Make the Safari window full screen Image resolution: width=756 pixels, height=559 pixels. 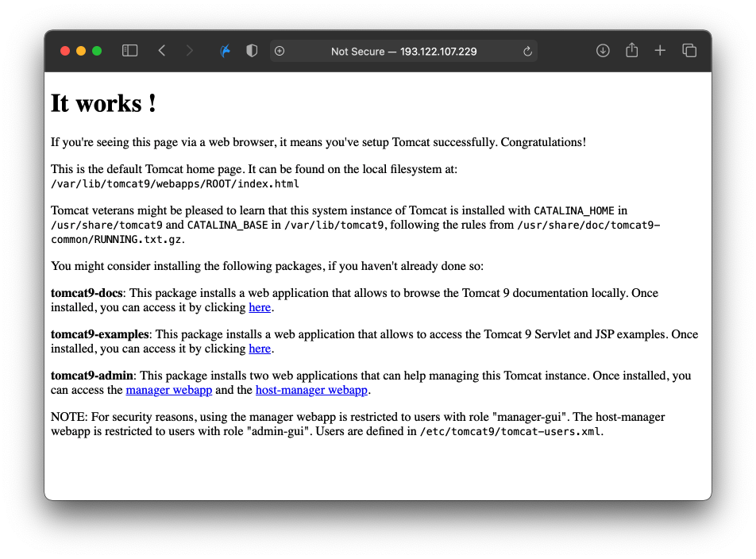click(97, 51)
